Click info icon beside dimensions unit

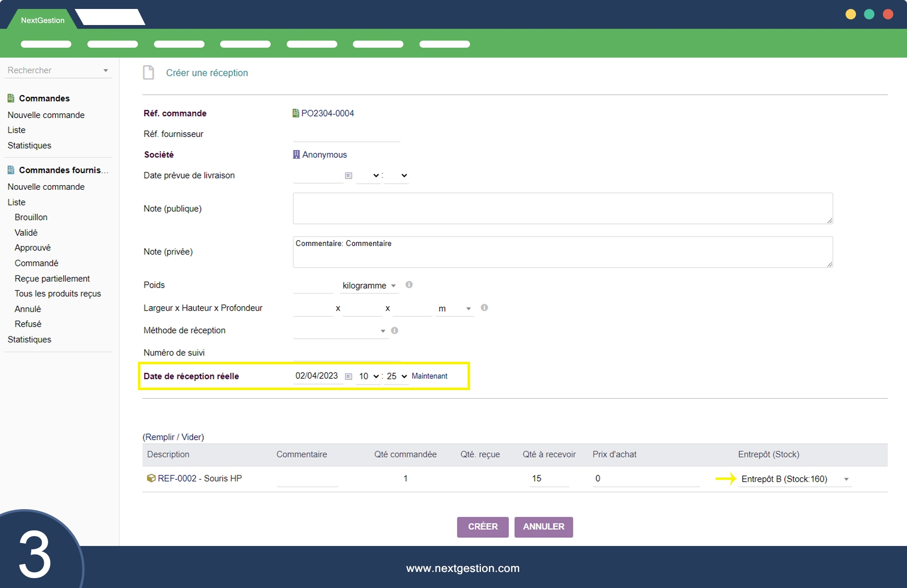click(484, 307)
